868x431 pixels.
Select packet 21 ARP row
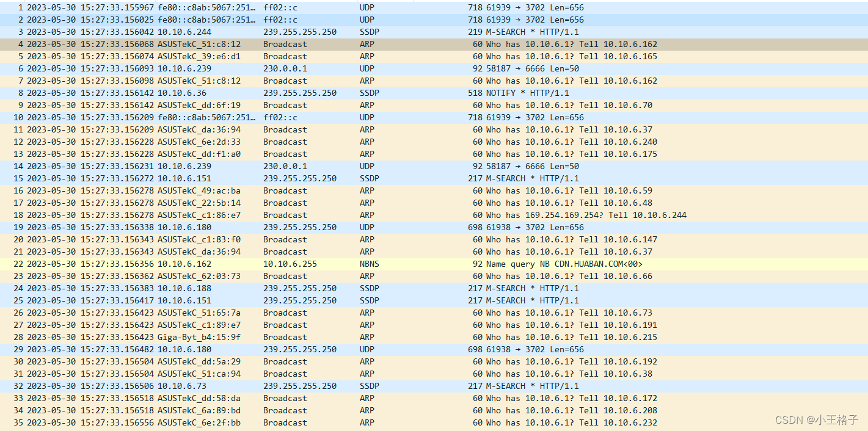(x=434, y=252)
